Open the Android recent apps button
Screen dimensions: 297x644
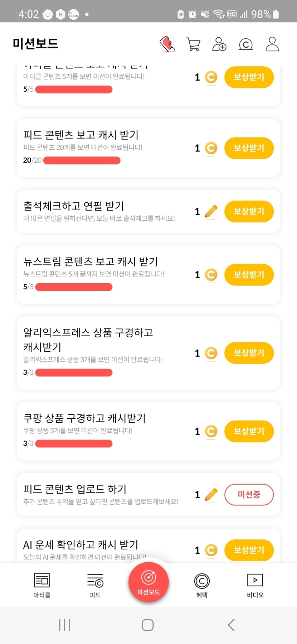coord(64,625)
